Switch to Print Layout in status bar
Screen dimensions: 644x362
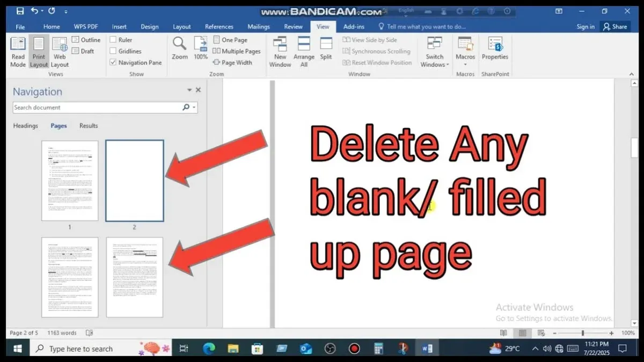coord(522,333)
